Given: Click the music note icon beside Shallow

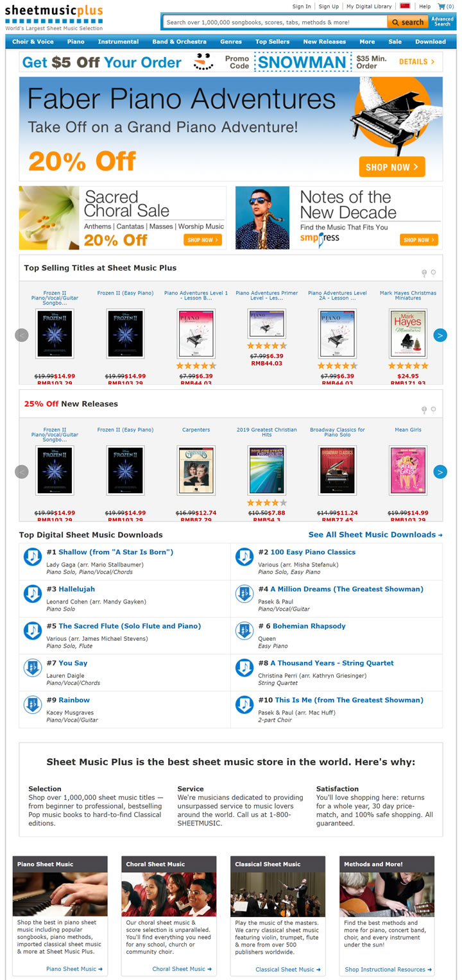Looking at the screenshot, I should coord(33,557).
